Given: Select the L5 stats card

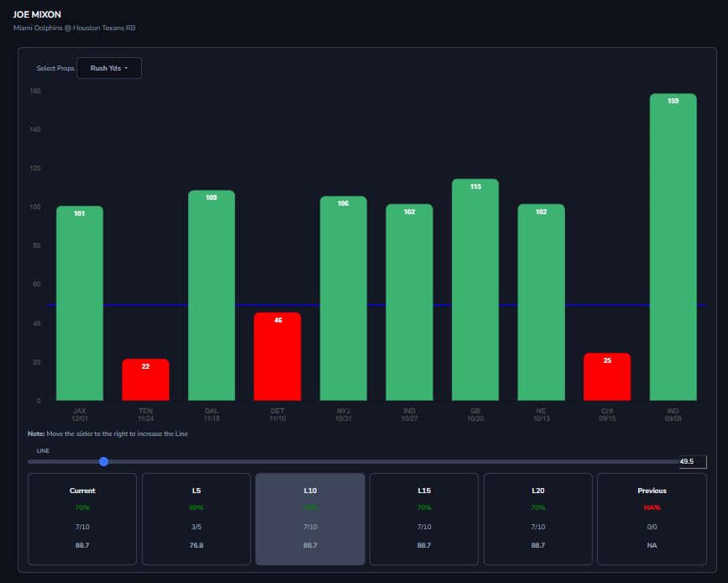Looking at the screenshot, I should [x=196, y=519].
